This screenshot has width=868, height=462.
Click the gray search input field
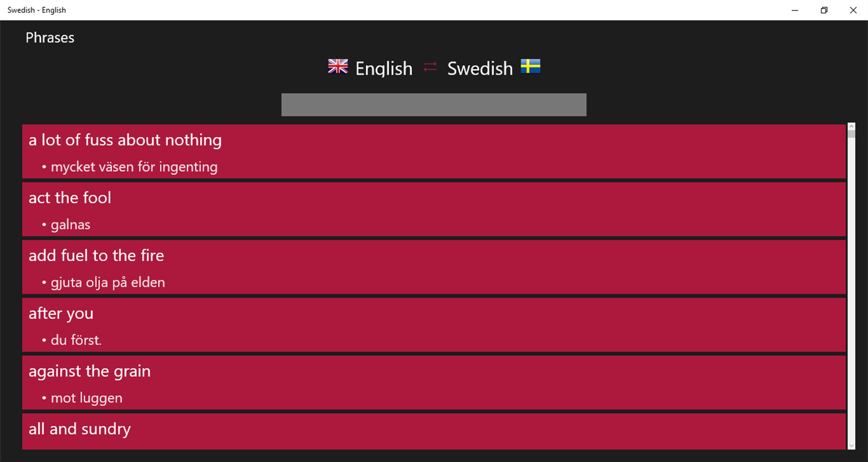tap(433, 105)
